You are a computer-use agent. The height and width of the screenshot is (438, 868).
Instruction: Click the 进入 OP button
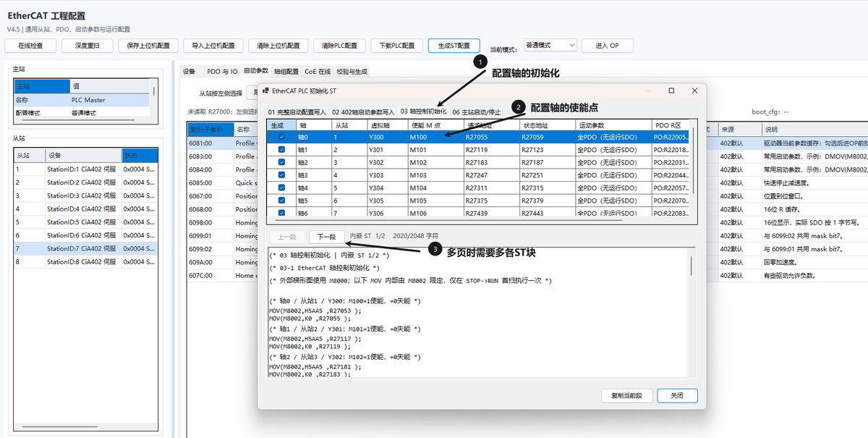(607, 46)
